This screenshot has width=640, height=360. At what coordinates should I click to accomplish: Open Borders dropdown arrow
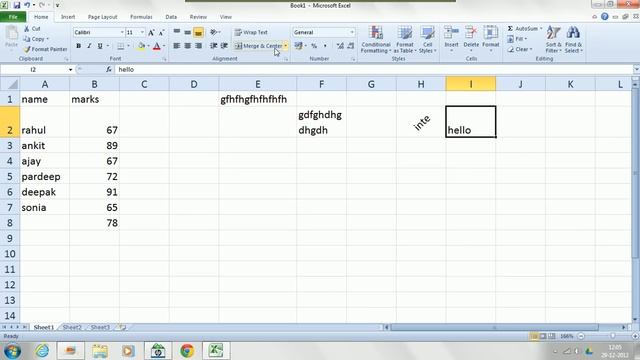click(x=128, y=46)
